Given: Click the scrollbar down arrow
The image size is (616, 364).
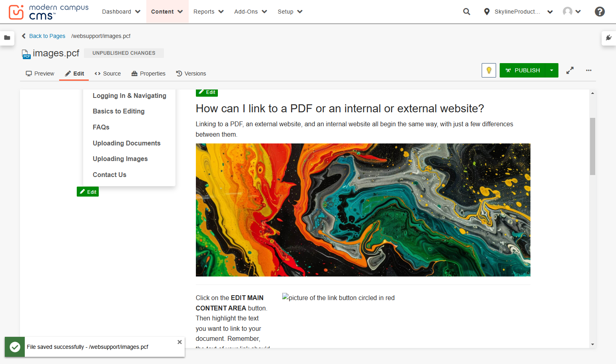Looking at the screenshot, I should [x=592, y=344].
